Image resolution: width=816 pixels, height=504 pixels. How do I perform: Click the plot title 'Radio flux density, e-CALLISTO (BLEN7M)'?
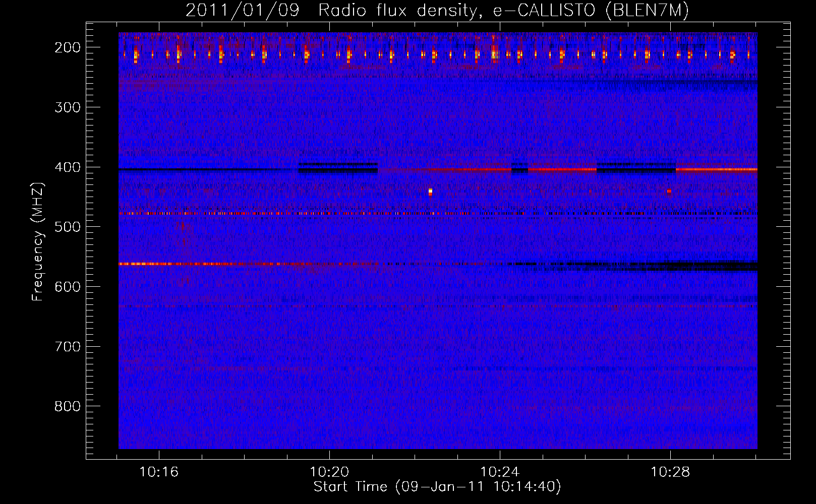tap(503, 11)
